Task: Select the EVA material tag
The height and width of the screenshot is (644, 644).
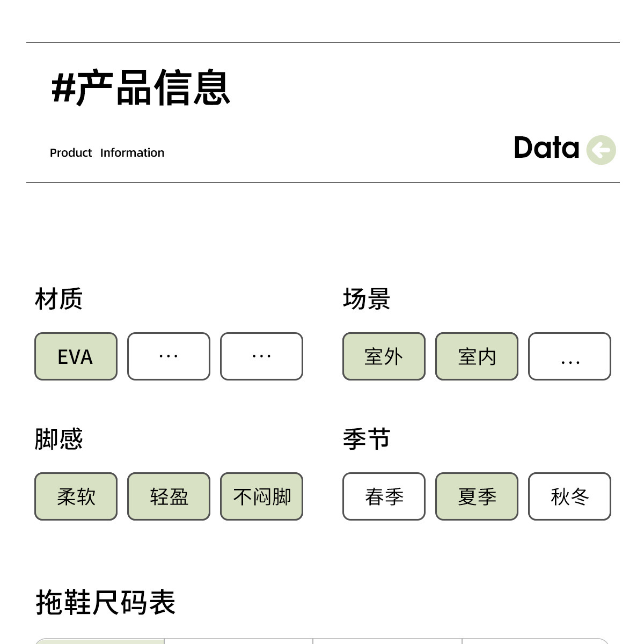Action: [x=76, y=356]
